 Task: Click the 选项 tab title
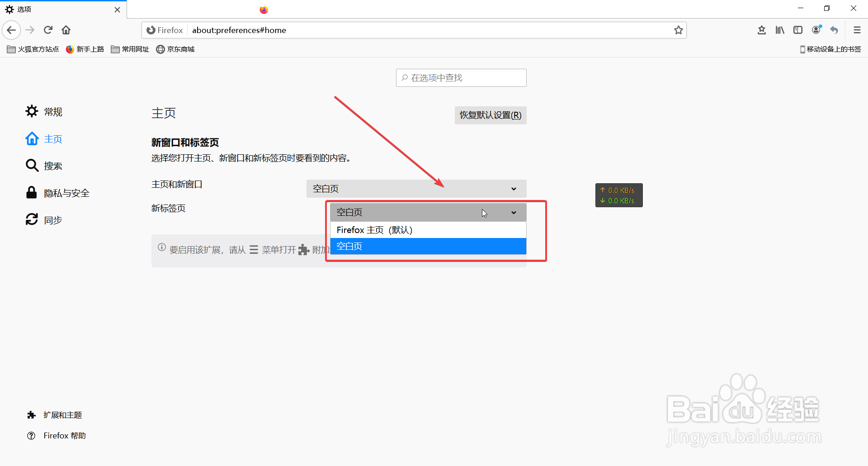[24, 10]
